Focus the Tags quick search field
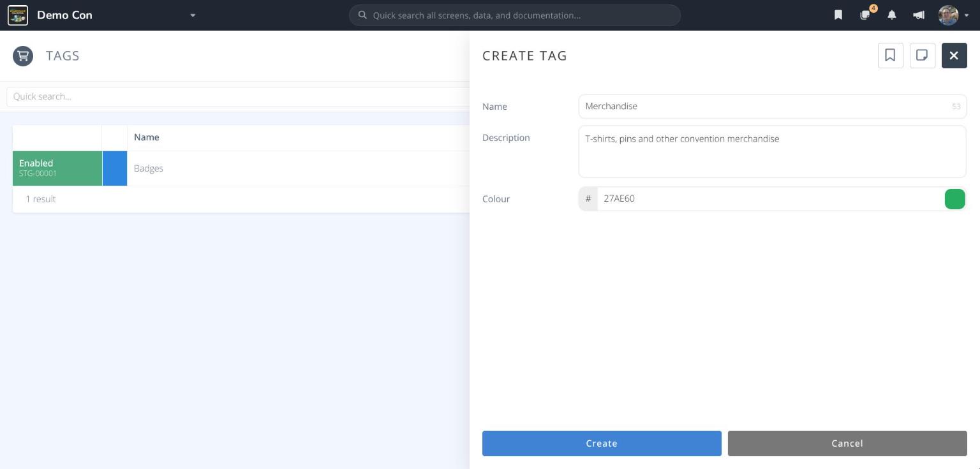 [237, 97]
